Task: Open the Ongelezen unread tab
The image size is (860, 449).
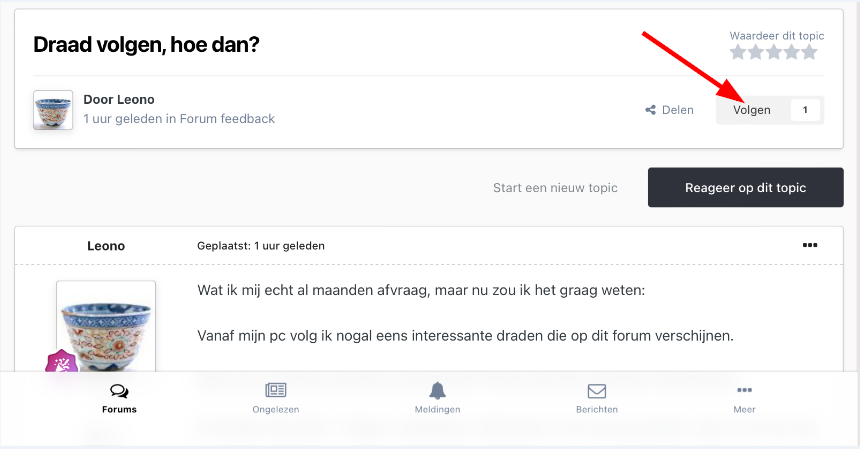Action: [x=276, y=399]
